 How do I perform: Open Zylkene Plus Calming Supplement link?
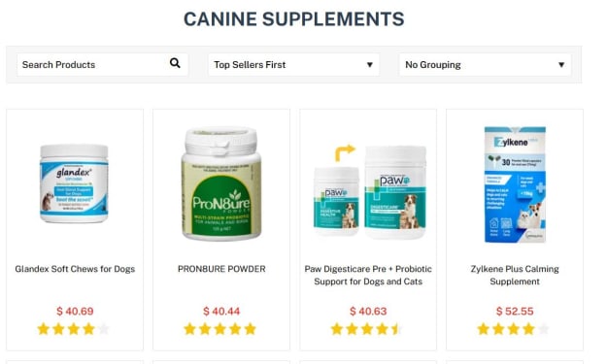515,275
